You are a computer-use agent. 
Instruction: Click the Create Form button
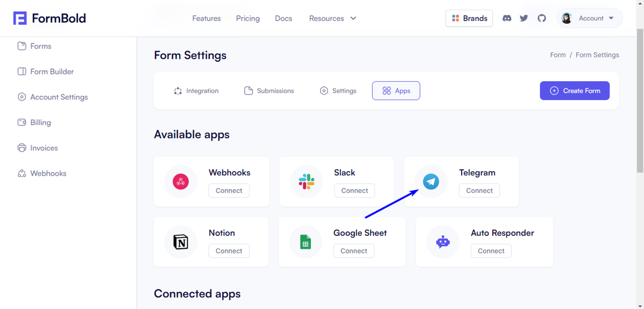(x=574, y=91)
